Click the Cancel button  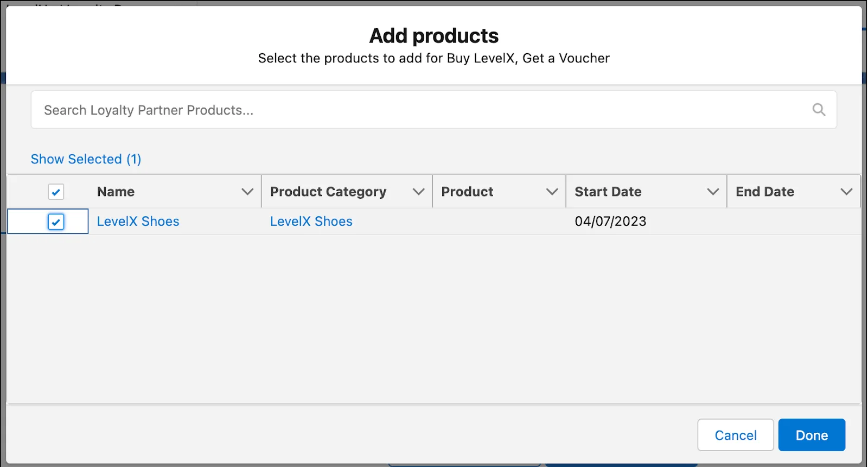tap(736, 435)
